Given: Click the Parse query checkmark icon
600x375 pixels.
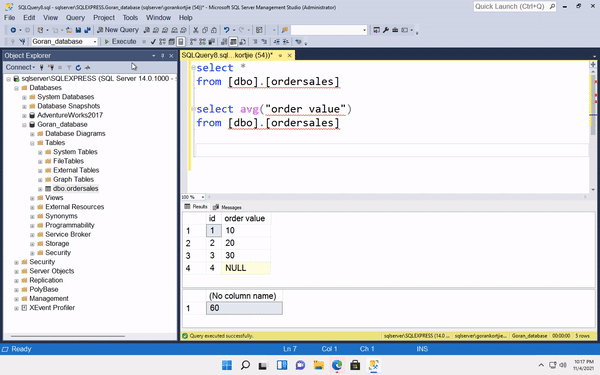Looking at the screenshot, I should pyautogui.click(x=153, y=41).
